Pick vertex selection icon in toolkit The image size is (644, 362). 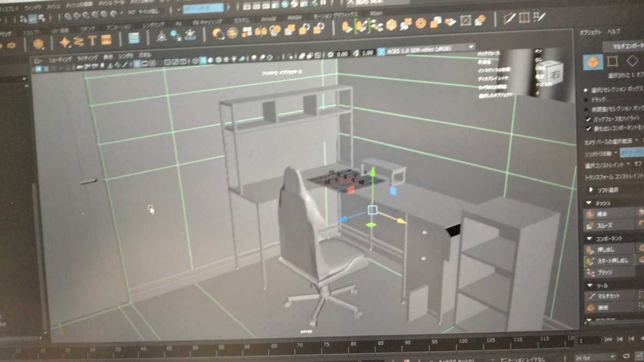(x=612, y=61)
